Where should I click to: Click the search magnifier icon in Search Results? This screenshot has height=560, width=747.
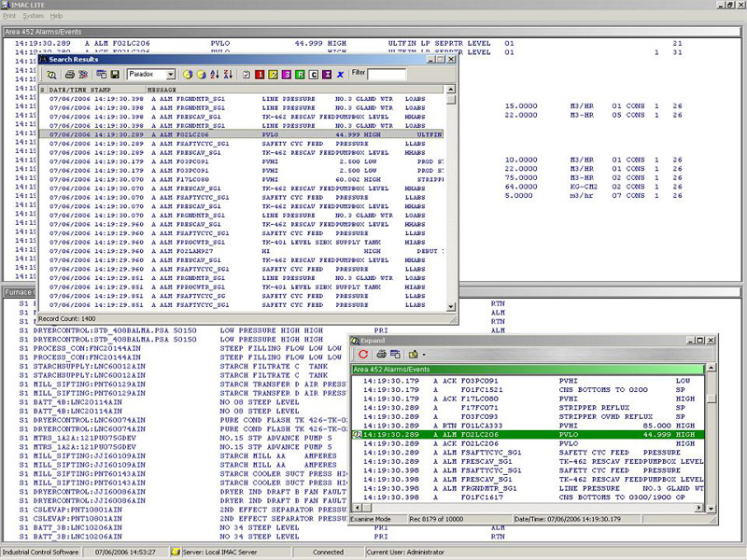(x=51, y=74)
